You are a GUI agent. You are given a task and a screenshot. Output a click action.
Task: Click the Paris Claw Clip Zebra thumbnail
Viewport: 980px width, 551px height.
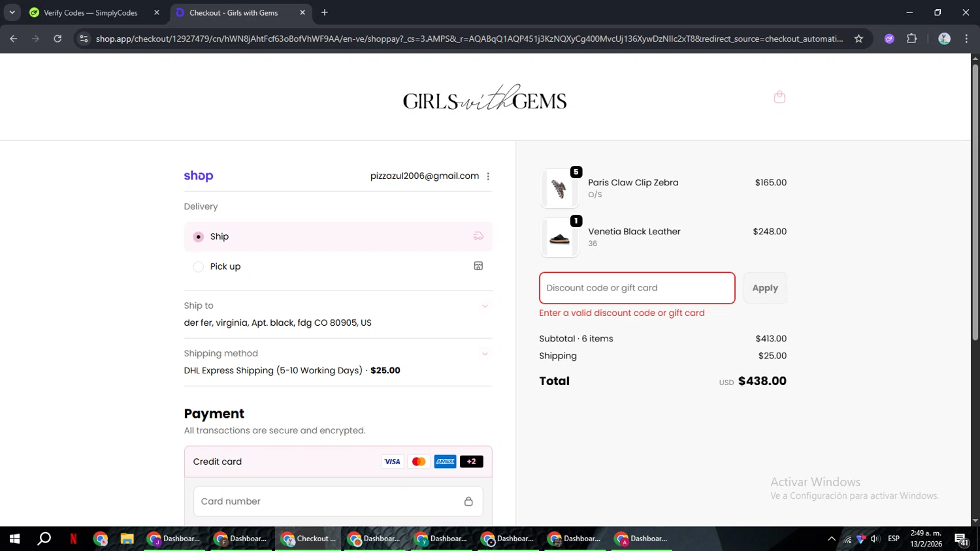(559, 189)
